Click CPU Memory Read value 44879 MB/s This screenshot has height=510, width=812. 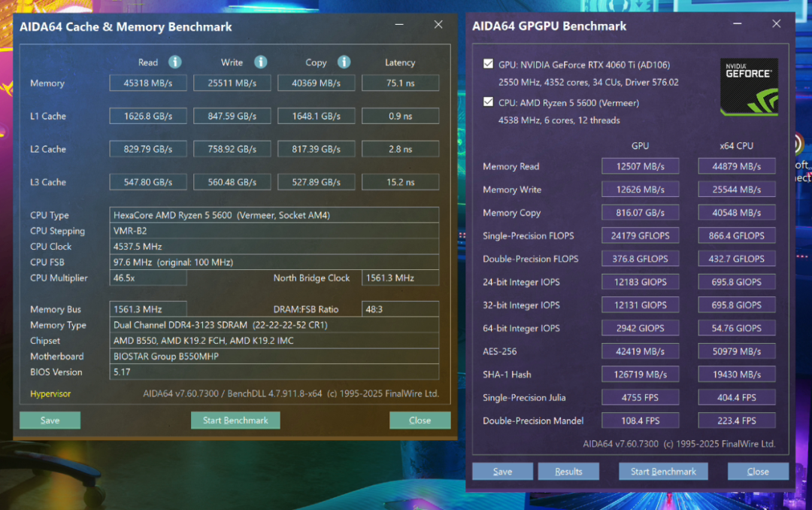pyautogui.click(x=736, y=166)
